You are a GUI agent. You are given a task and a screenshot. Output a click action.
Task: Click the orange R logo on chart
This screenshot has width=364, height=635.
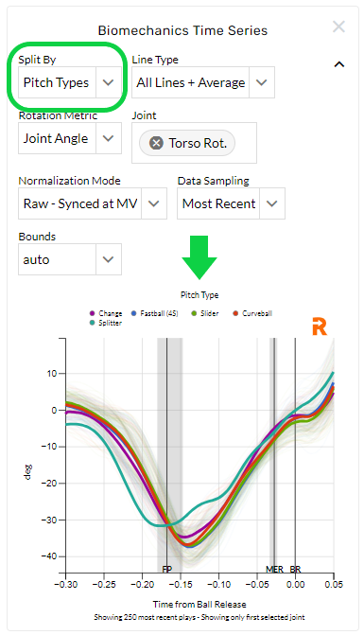click(320, 326)
